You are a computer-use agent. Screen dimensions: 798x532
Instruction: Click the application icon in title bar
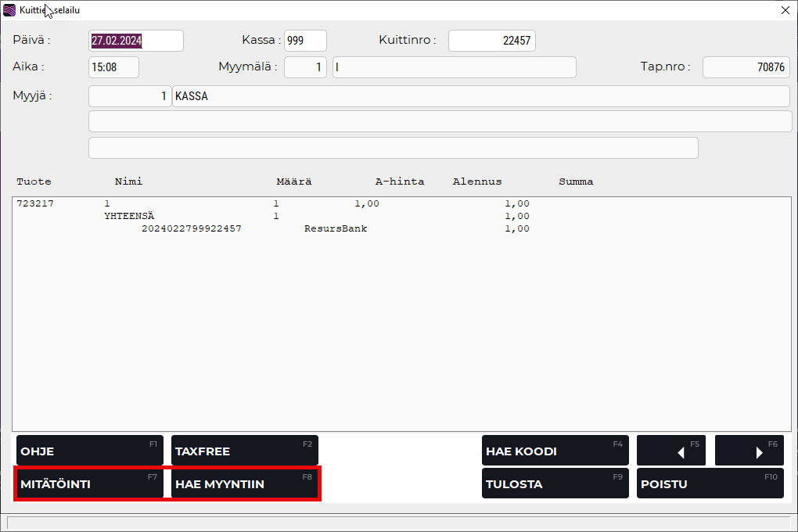point(9,10)
